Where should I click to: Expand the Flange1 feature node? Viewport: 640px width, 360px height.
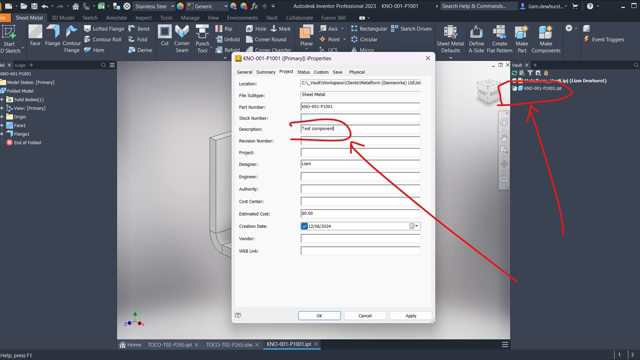tap(2, 134)
